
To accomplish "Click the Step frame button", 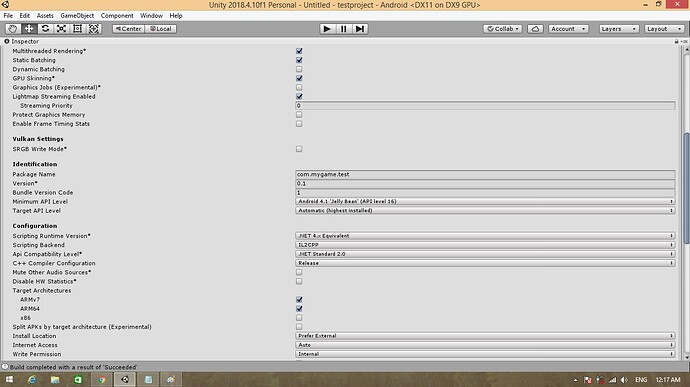I will 360,29.
